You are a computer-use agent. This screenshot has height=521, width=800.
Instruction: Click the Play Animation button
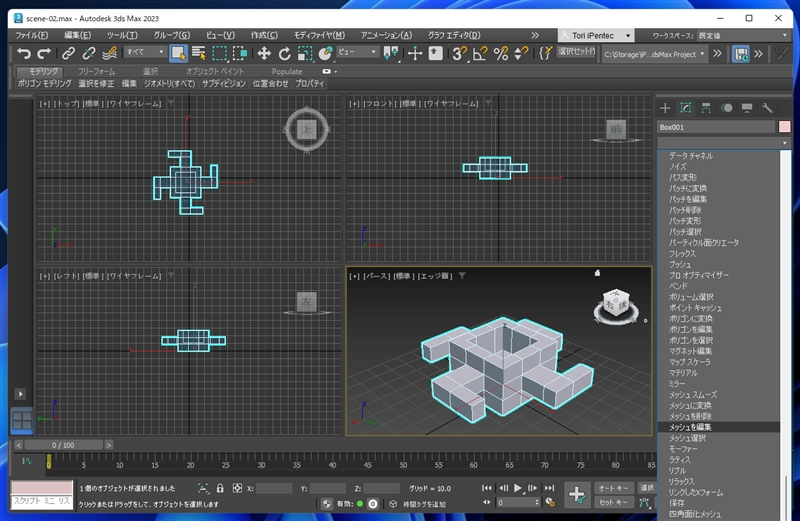point(518,488)
